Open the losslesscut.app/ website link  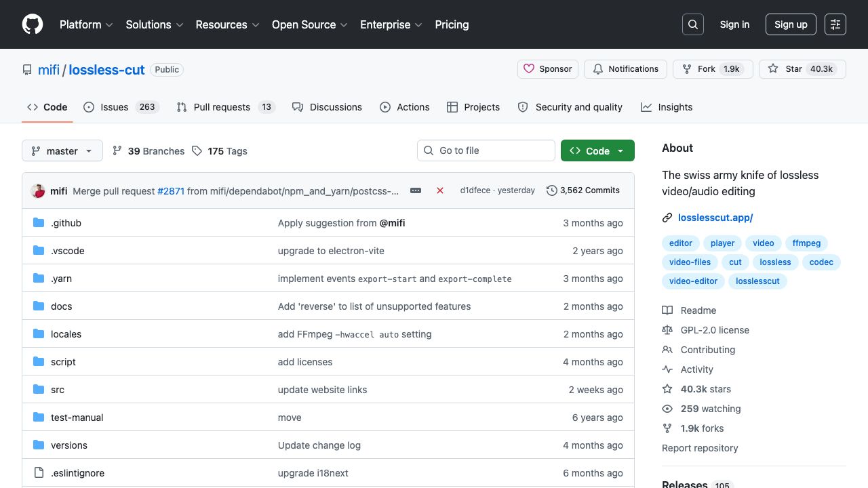pyautogui.click(x=715, y=218)
